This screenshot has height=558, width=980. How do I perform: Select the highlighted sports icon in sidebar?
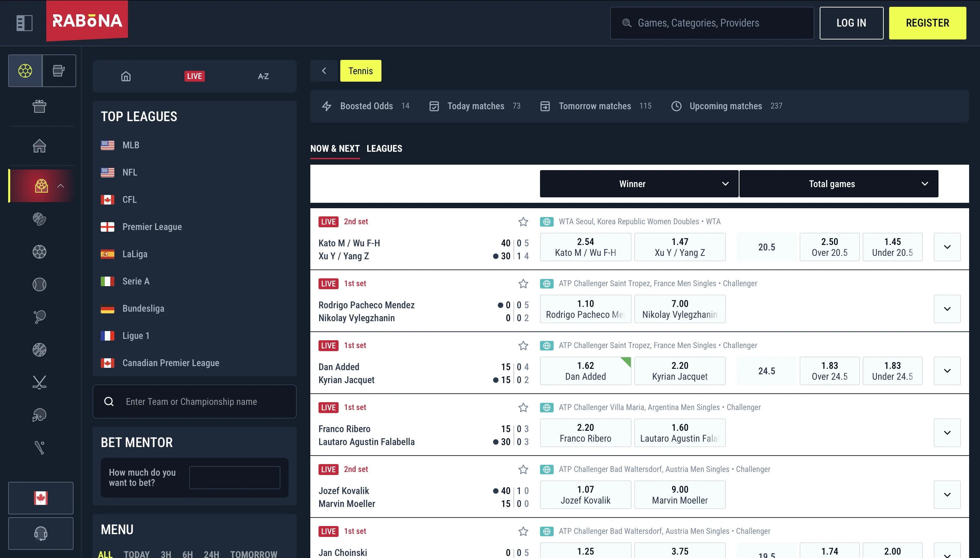(42, 186)
